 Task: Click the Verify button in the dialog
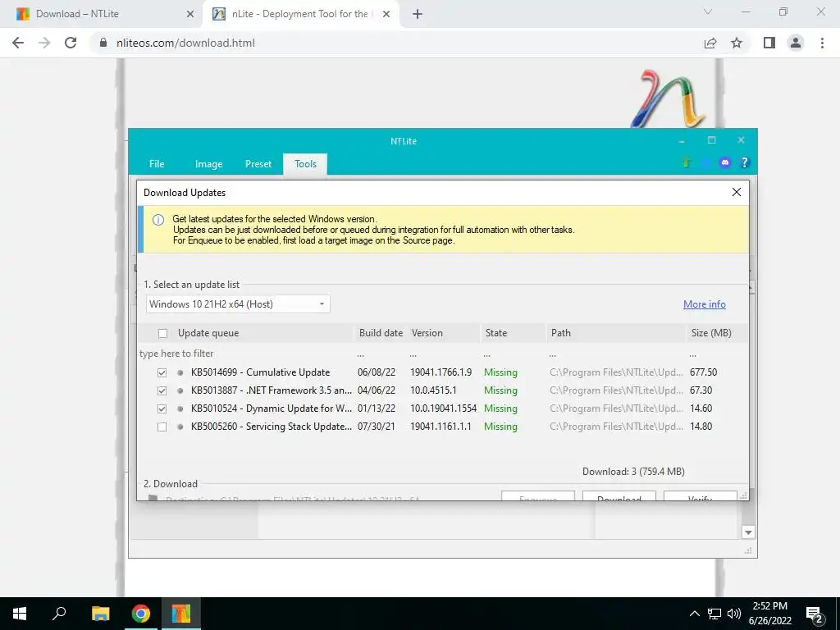coord(700,496)
